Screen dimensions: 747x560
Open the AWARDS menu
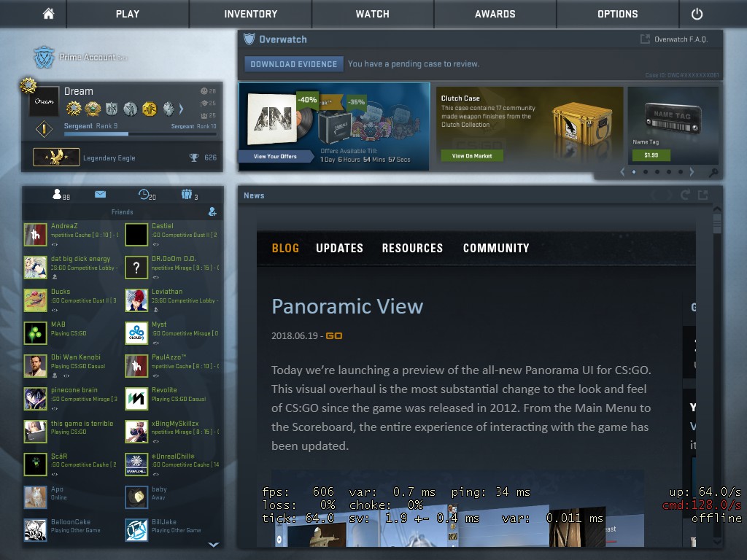tap(495, 14)
